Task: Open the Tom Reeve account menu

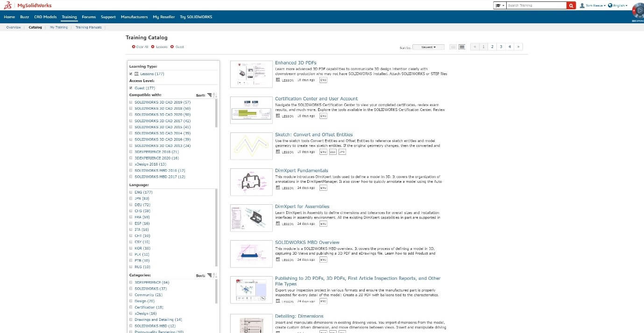Action: coord(595,6)
